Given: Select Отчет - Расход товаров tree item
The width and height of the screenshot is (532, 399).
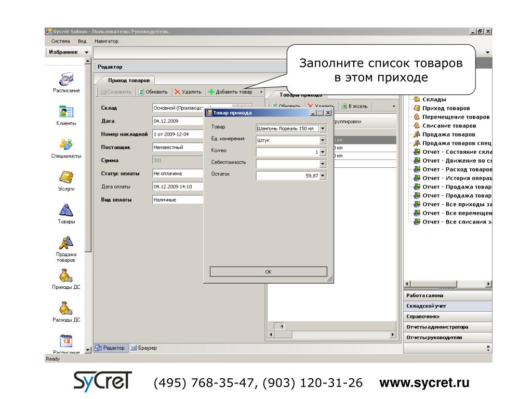Looking at the screenshot, I should click(x=457, y=169).
